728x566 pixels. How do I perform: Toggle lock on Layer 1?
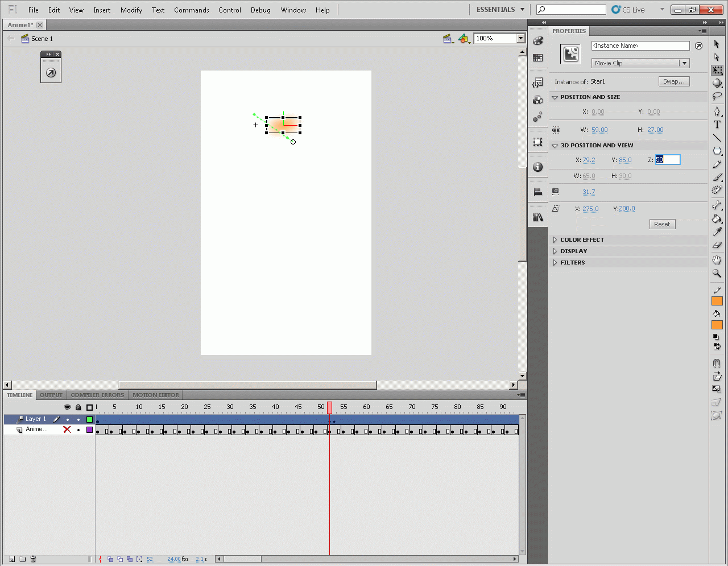pos(78,419)
